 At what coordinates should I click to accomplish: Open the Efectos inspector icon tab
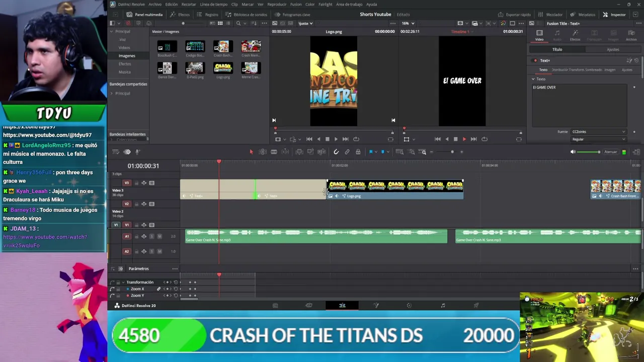coord(575,35)
